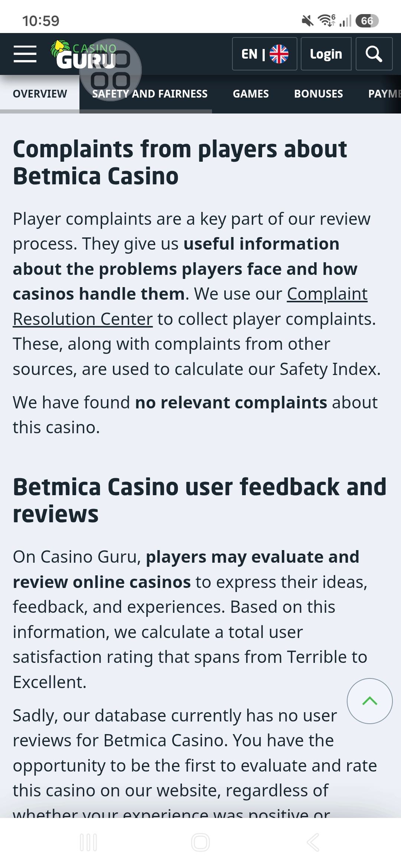Open the hamburger navigation menu
This screenshot has height=868, width=401.
click(x=25, y=54)
